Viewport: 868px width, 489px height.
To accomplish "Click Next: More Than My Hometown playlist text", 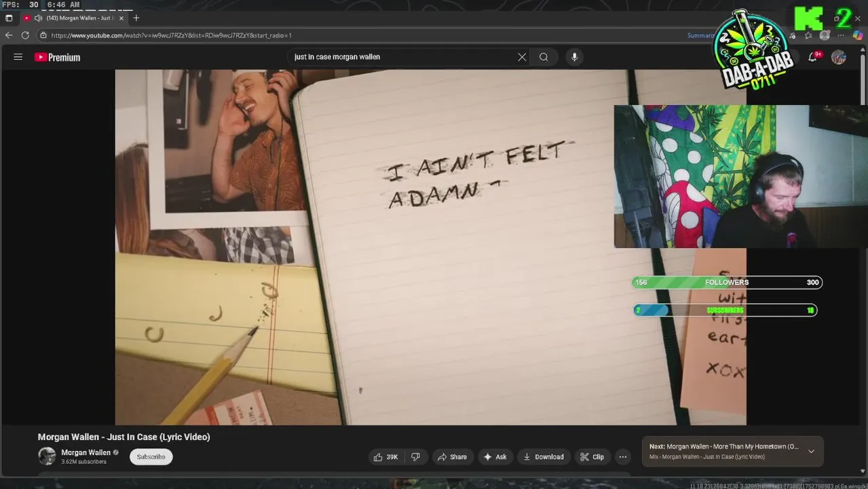I will (724, 447).
